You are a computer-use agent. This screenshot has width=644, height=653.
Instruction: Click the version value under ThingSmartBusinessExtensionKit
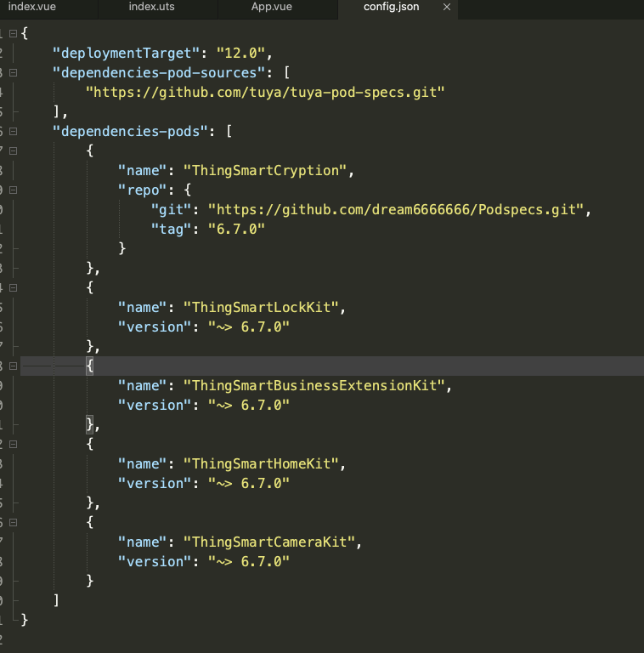coord(249,406)
